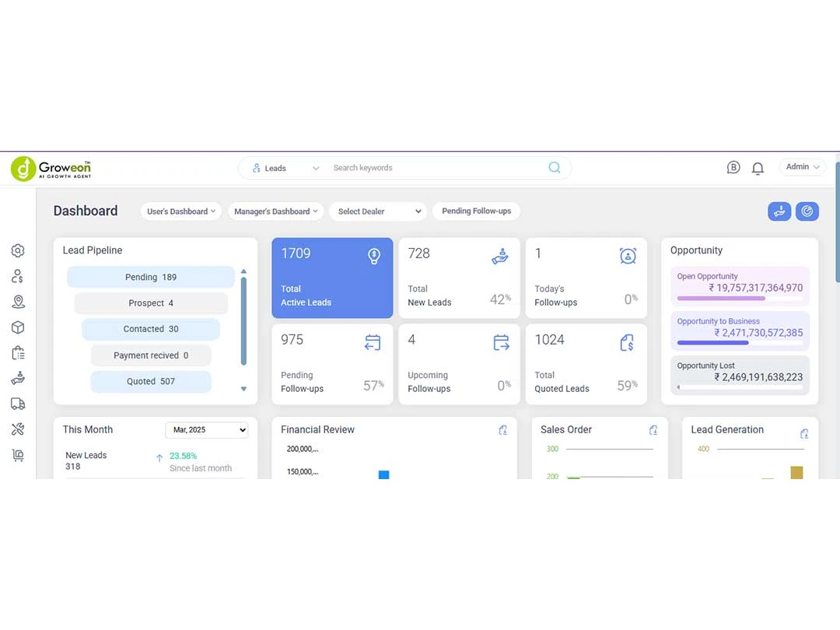Click the Pending Follow-ups button

click(x=476, y=211)
